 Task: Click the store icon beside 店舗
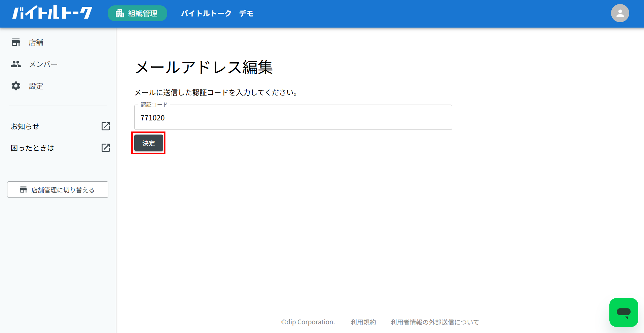16,42
